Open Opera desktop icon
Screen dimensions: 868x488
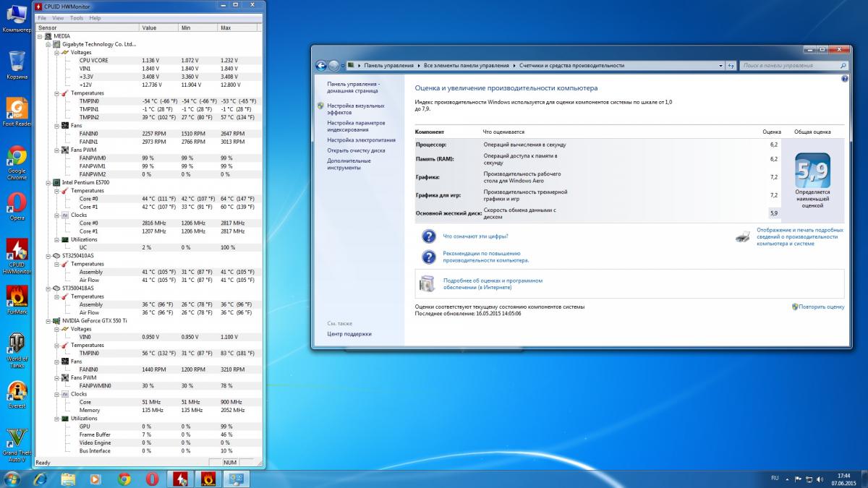coord(17,206)
